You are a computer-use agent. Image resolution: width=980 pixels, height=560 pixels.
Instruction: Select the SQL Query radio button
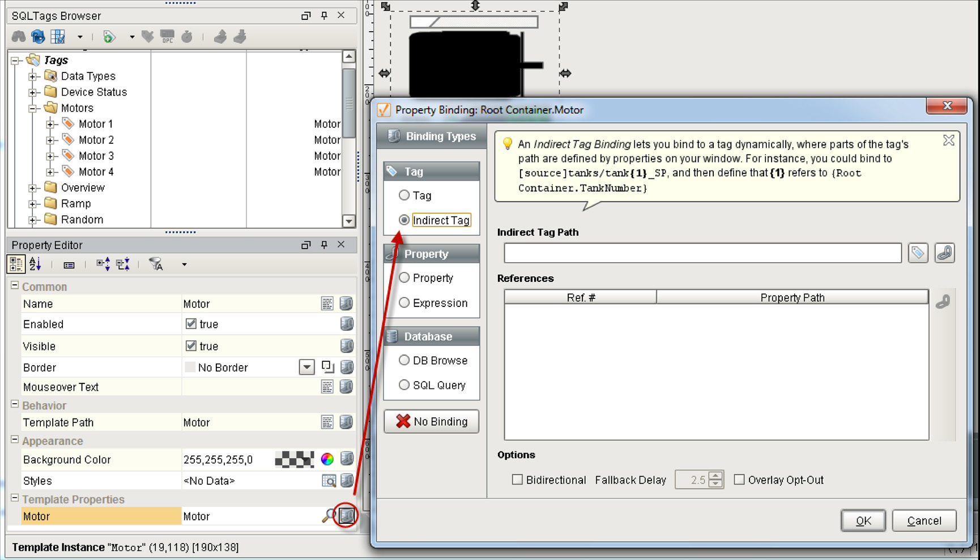pyautogui.click(x=404, y=385)
